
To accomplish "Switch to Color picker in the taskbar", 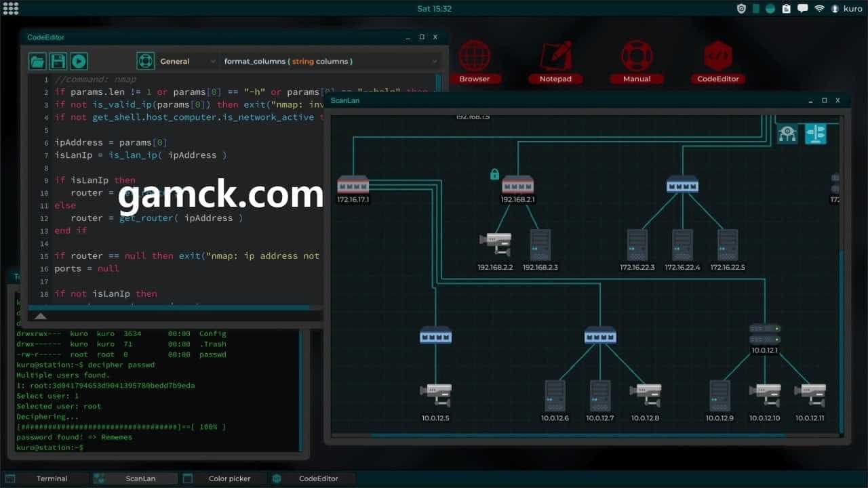I will [223, 479].
